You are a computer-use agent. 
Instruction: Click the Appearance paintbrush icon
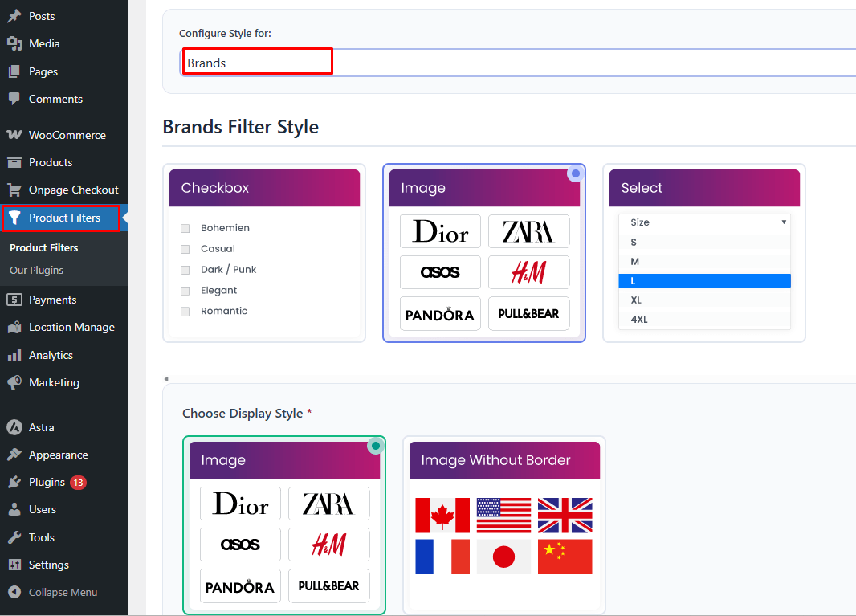point(14,455)
